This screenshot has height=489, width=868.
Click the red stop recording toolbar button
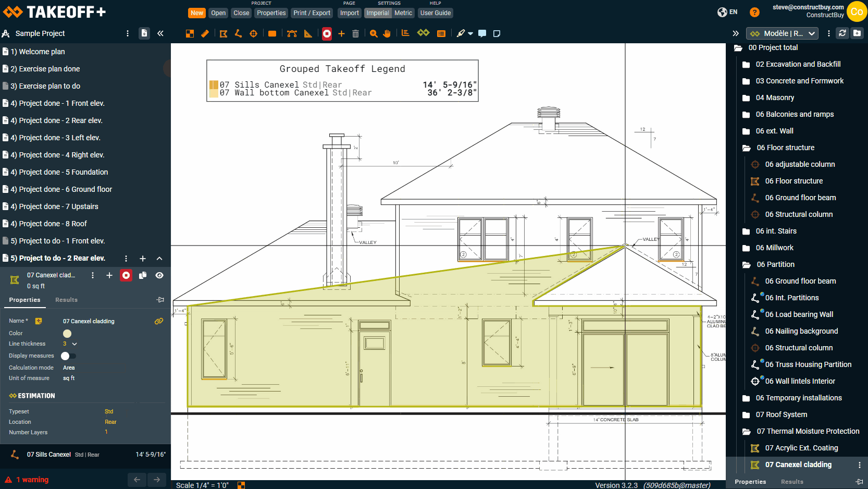click(327, 33)
